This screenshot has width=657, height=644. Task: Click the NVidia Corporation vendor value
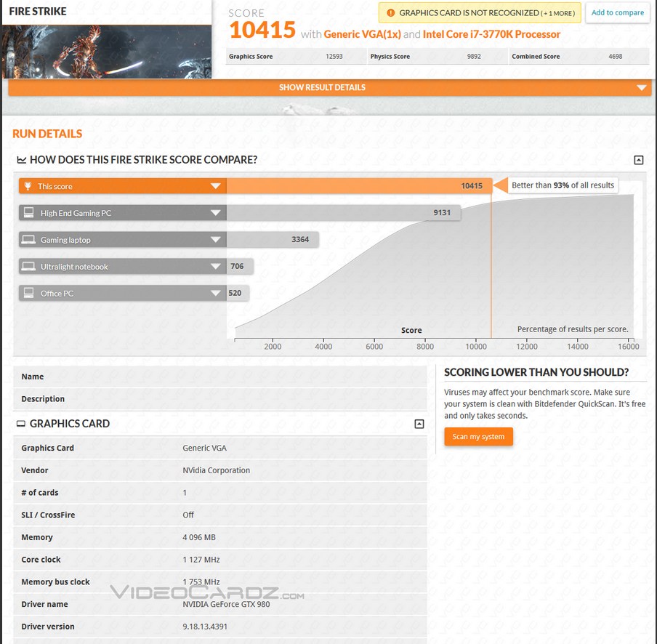216,470
